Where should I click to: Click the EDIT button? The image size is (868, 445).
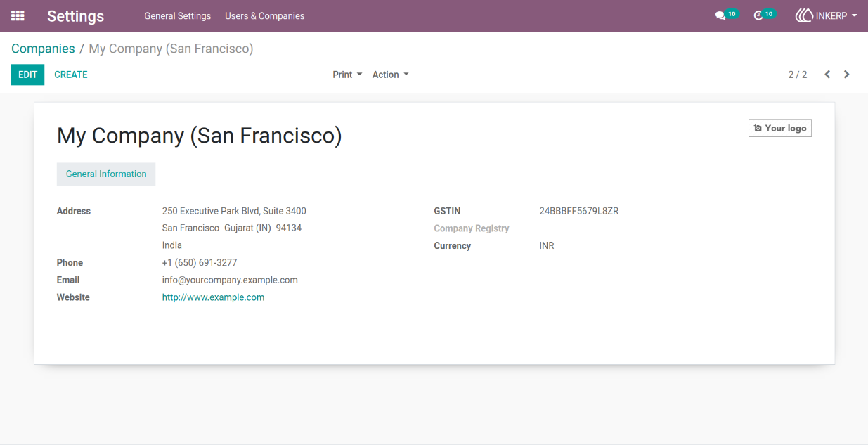(27, 75)
